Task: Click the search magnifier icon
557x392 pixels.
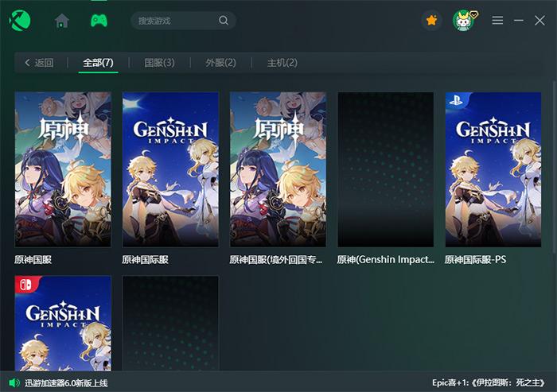Action: point(224,21)
